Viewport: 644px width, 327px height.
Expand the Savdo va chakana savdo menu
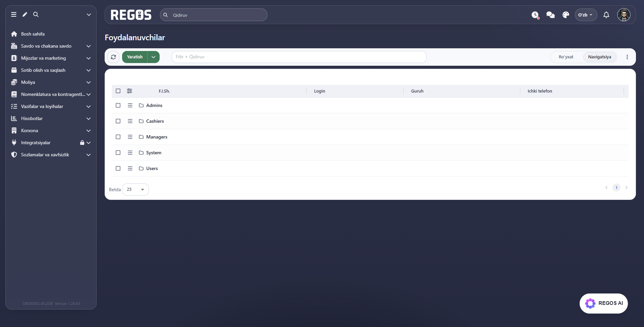coord(51,46)
